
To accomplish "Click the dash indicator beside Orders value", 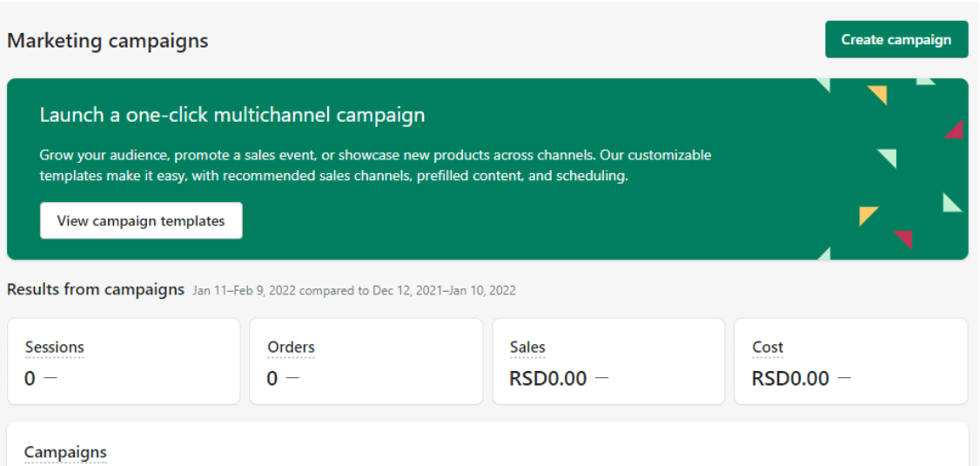I will 292,378.
